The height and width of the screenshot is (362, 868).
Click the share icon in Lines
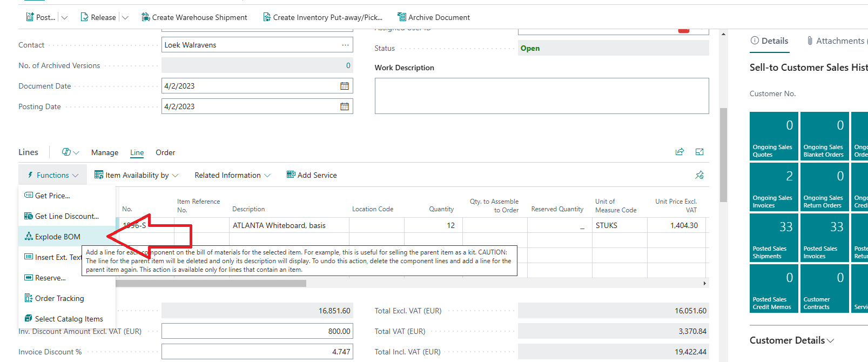click(679, 152)
